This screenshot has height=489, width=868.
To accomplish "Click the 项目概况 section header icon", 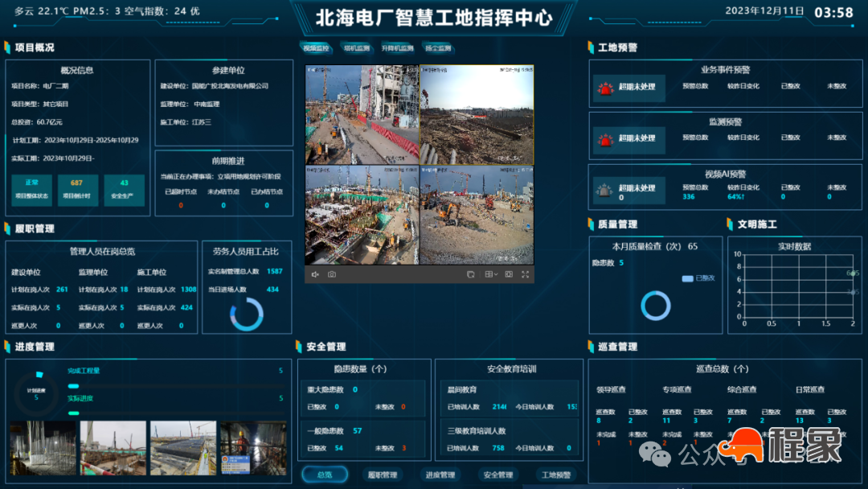I will pyautogui.click(x=7, y=47).
